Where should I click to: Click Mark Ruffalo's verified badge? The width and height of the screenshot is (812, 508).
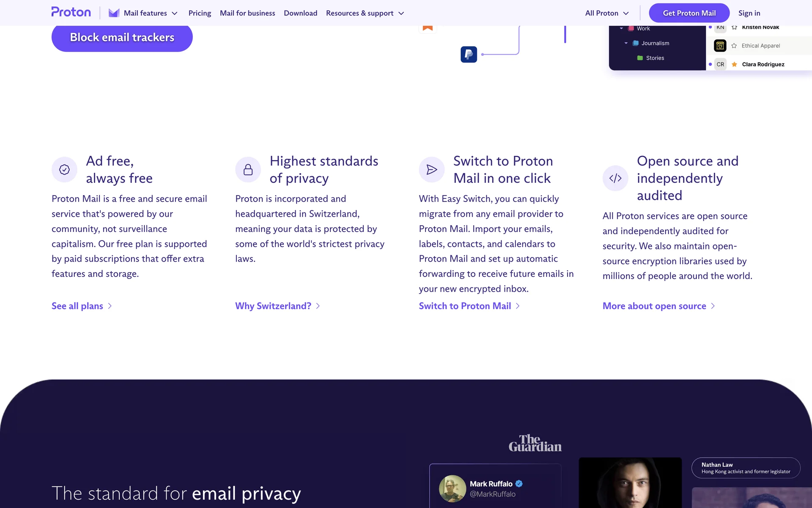[x=519, y=483]
